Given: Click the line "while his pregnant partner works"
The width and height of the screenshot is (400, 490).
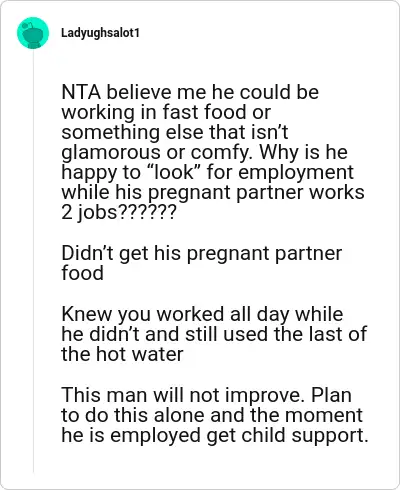Looking at the screenshot, I should pos(213,192).
